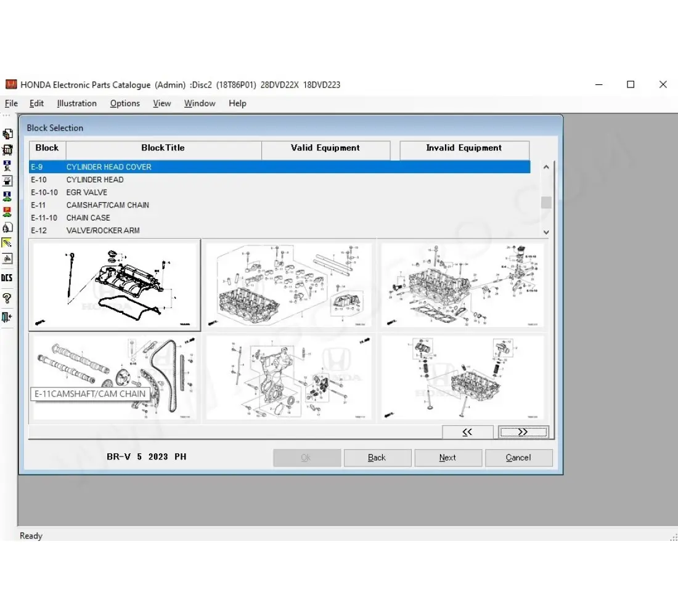Click the Back button
Image resolution: width=678 pixels, height=616 pixels.
click(x=377, y=458)
